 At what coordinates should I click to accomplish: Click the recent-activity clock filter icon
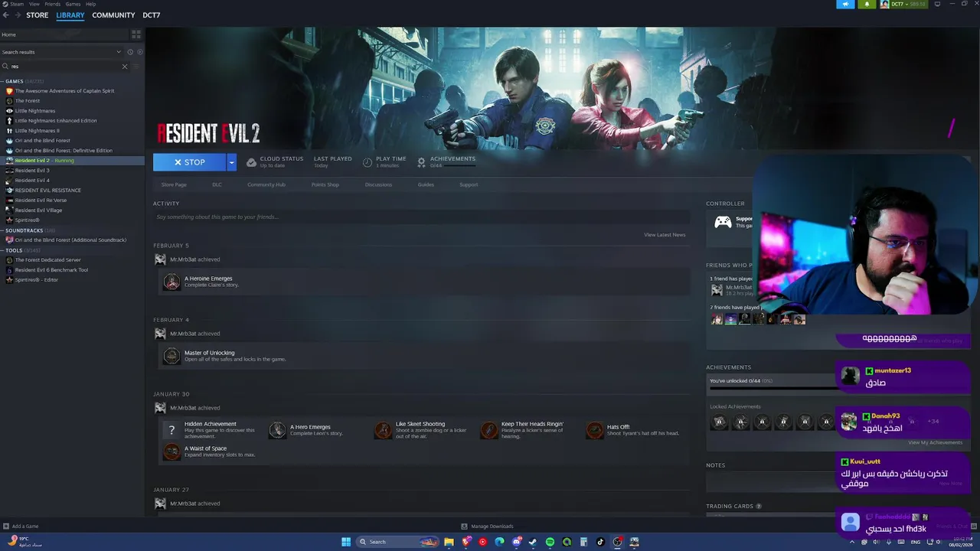pyautogui.click(x=130, y=52)
